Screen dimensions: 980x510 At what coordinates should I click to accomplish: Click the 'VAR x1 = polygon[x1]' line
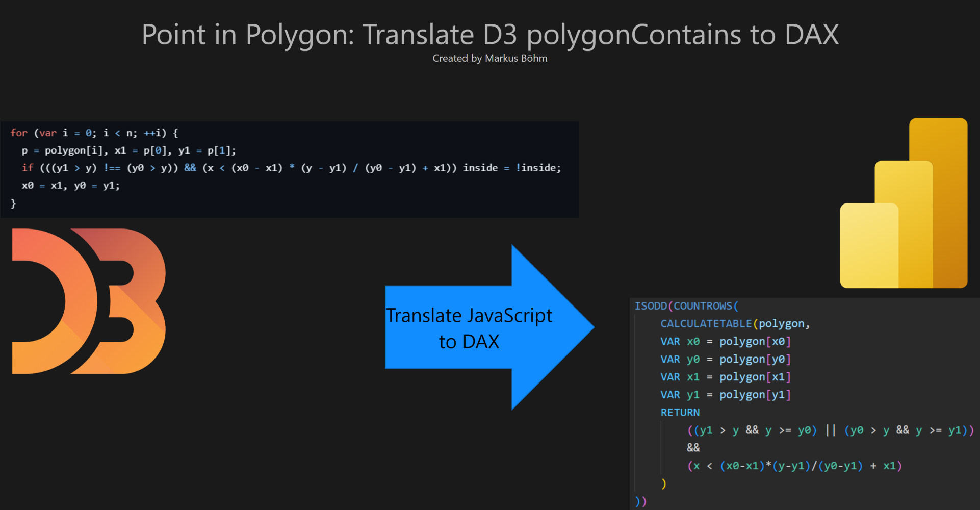click(726, 377)
